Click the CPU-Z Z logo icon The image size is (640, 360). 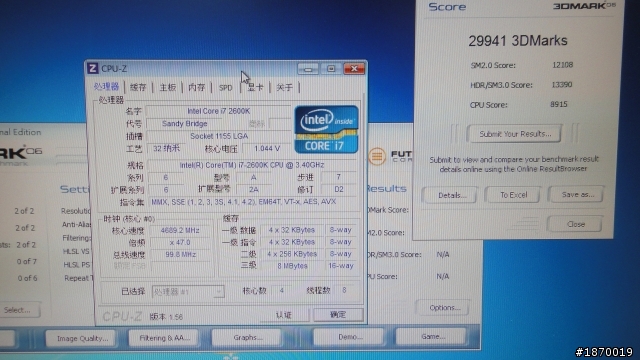click(x=93, y=68)
